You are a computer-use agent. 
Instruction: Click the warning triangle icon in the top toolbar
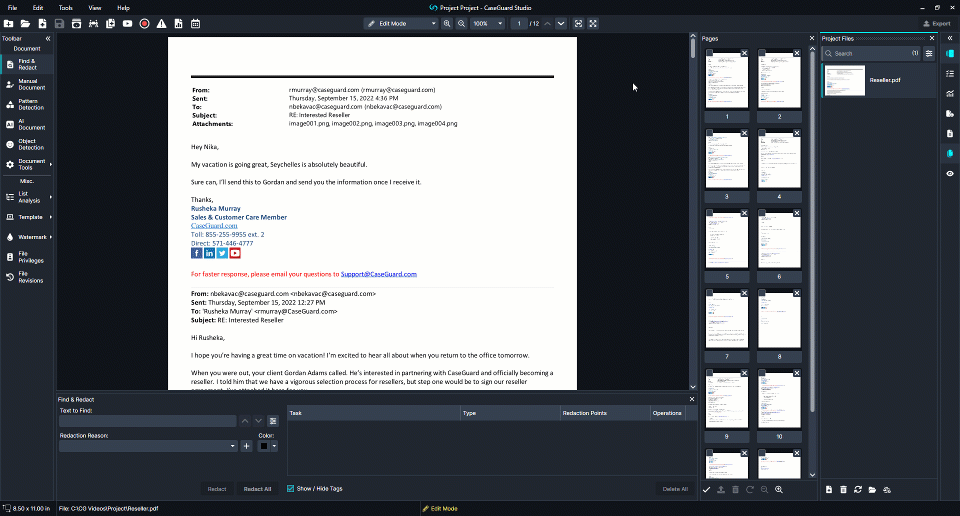161,24
